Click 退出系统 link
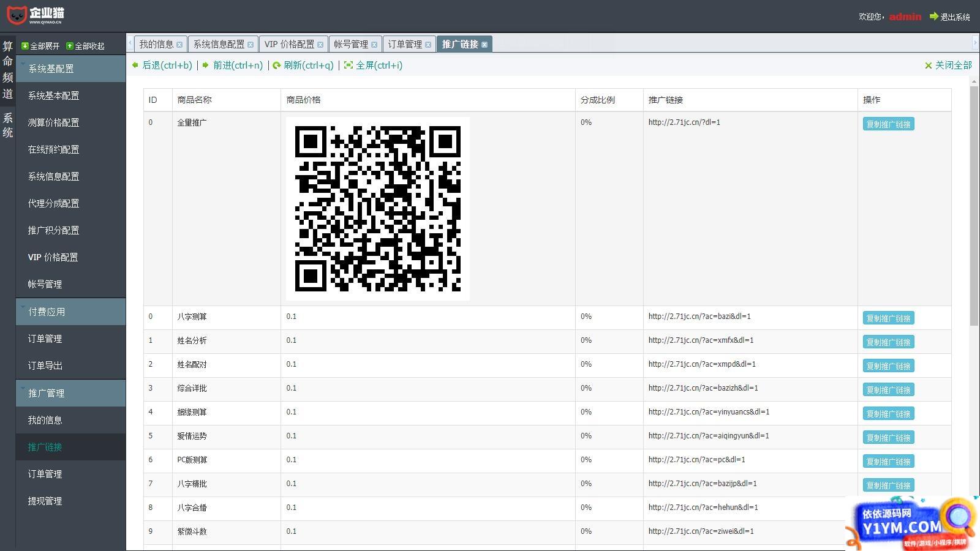 pos(955,17)
